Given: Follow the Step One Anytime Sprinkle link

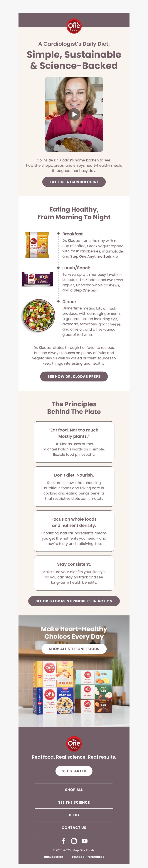Looking at the screenshot, I should click(x=94, y=256).
